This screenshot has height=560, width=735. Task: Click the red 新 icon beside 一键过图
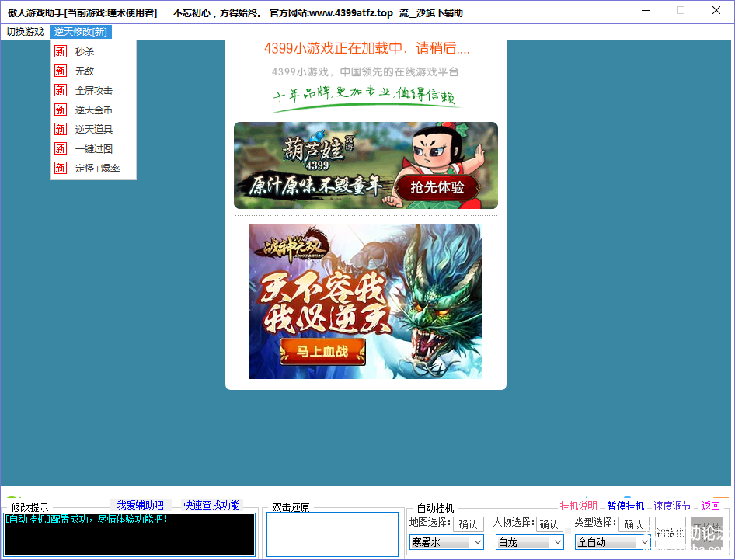click(x=61, y=148)
